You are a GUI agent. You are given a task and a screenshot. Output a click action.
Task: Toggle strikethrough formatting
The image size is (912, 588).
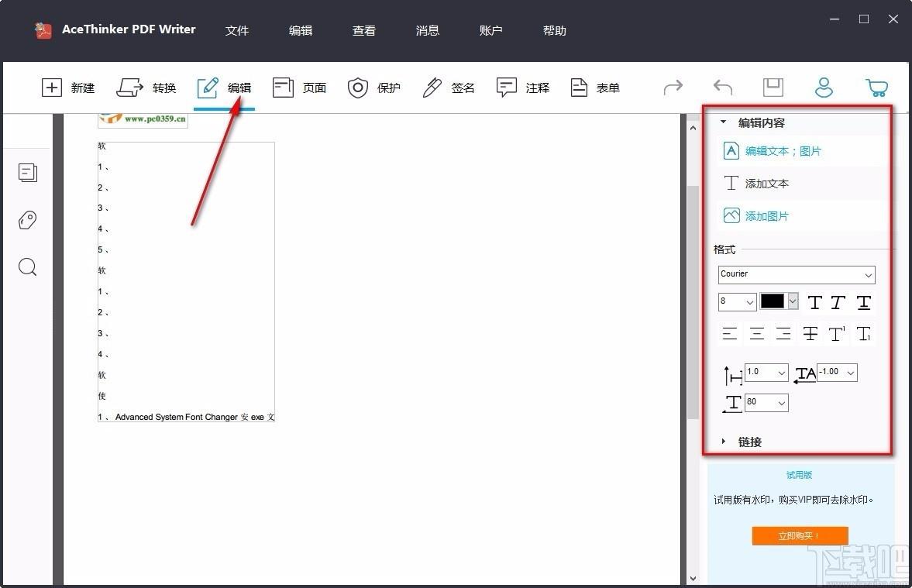(x=810, y=333)
